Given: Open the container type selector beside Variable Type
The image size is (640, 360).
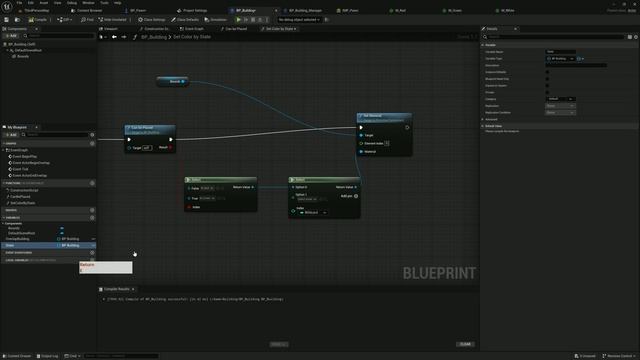Looking at the screenshot, I should pyautogui.click(x=580, y=59).
